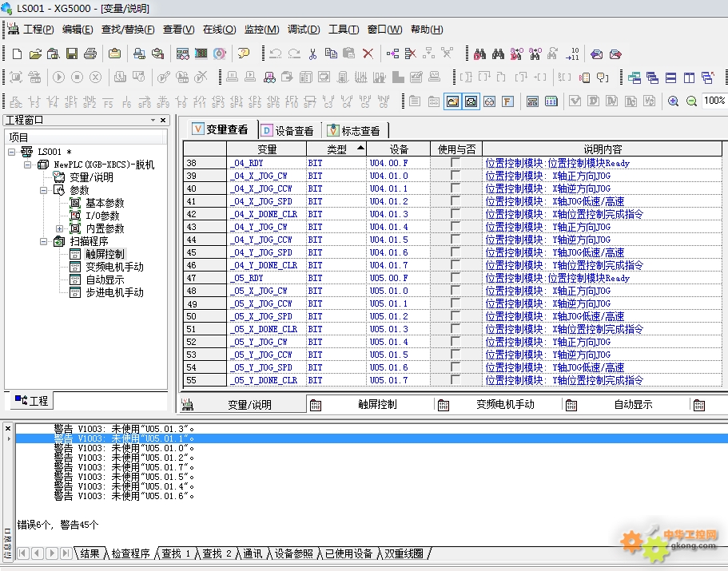
Task: Click the Paste clipboard icon
Action: [x=348, y=54]
